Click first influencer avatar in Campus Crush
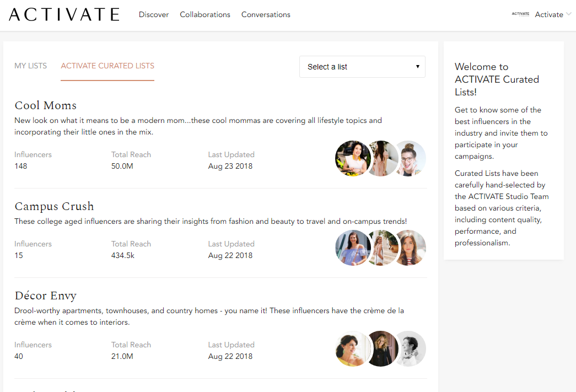Screen dimensions: 576x392 pyautogui.click(x=353, y=248)
